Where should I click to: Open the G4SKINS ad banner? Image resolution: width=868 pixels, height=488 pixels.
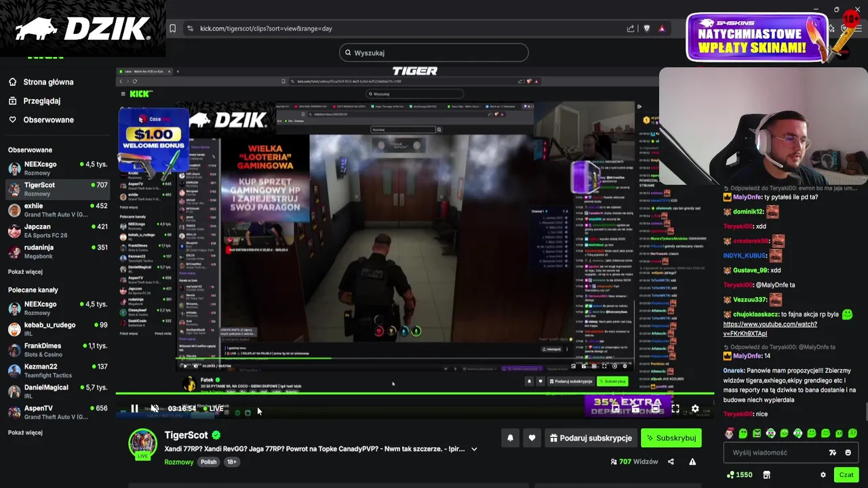tap(757, 38)
